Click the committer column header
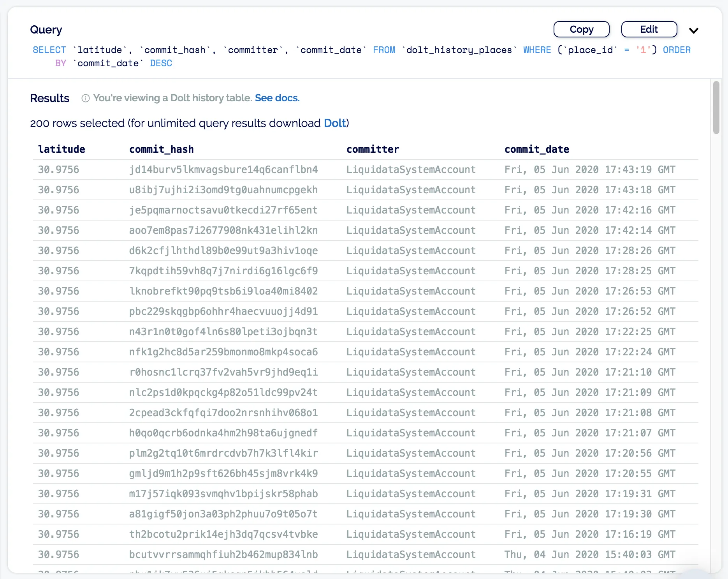728x579 pixels. 373,150
